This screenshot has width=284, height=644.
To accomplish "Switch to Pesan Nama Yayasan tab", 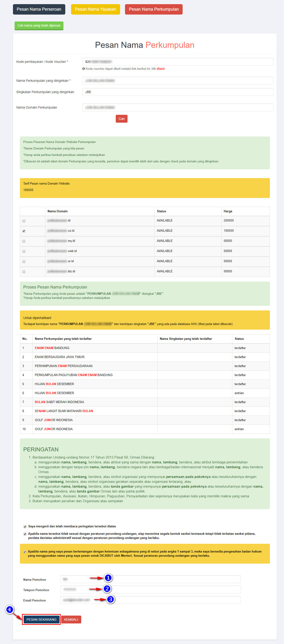I will click(x=95, y=9).
